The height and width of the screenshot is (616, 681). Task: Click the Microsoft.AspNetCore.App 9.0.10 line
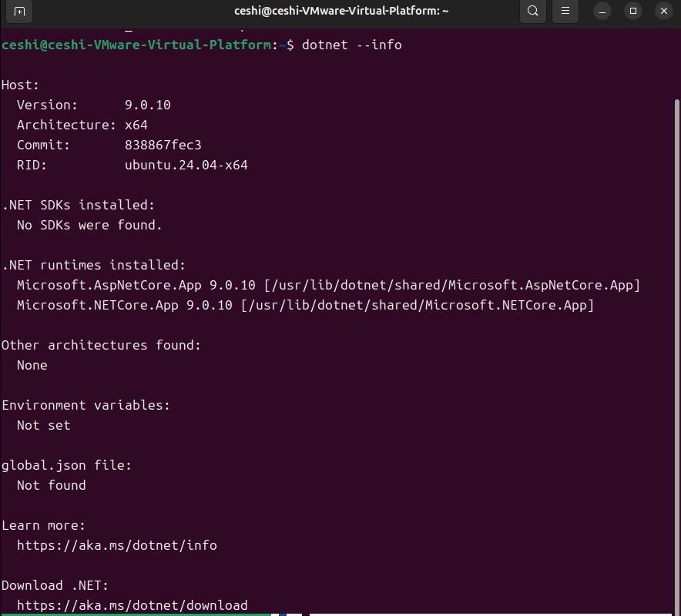coord(328,285)
